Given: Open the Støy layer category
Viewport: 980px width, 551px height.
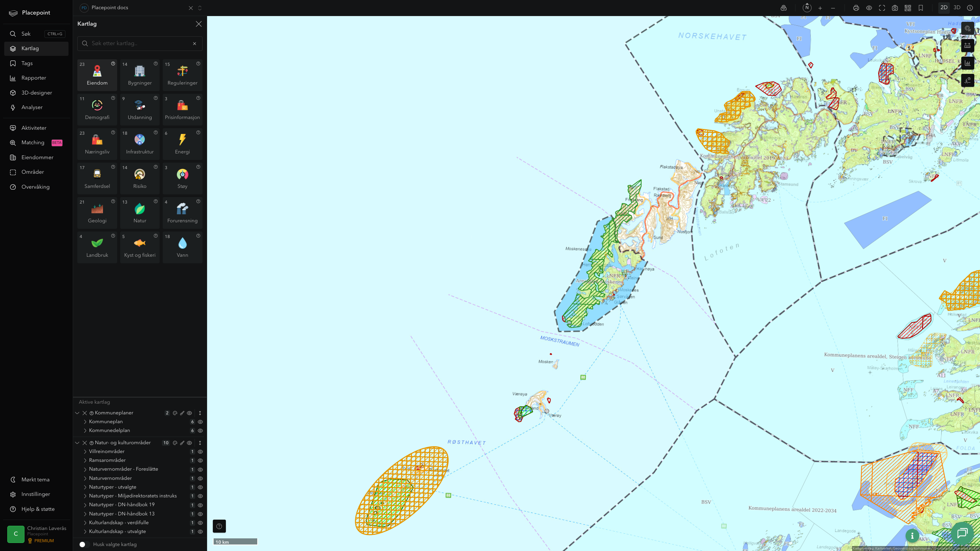Looking at the screenshot, I should click(183, 178).
